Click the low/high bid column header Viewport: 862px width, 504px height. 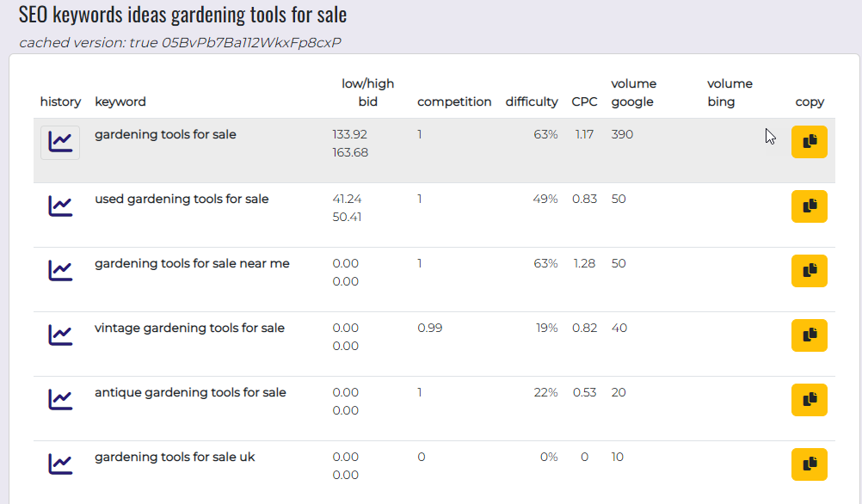368,92
